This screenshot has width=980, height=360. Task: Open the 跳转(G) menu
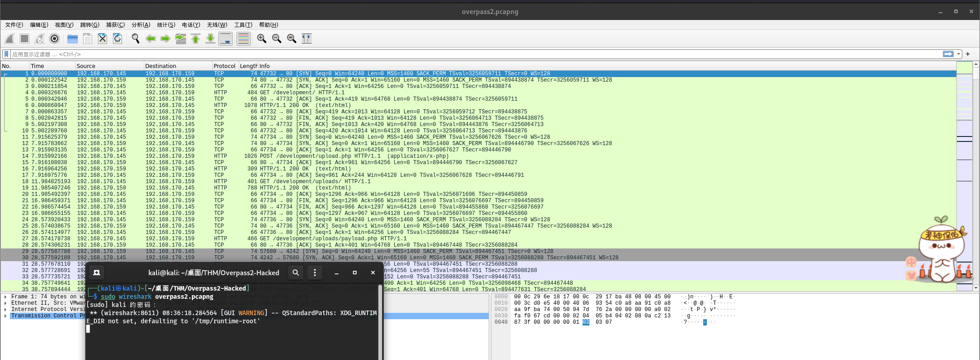click(90, 25)
